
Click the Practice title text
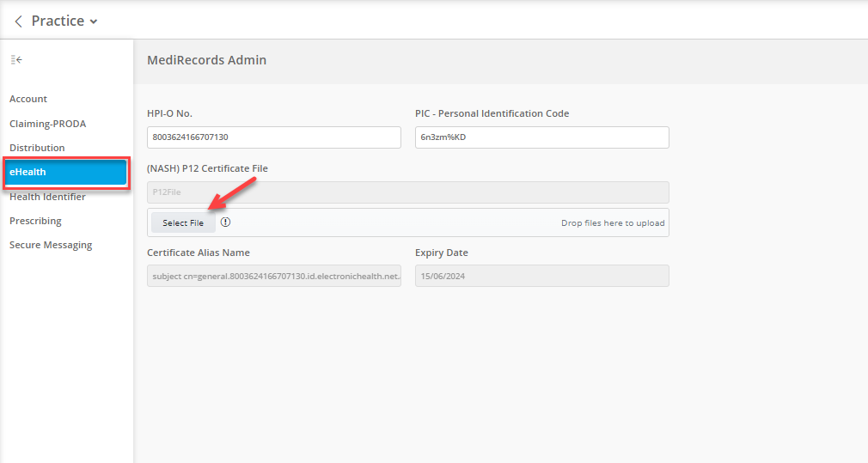tap(58, 21)
